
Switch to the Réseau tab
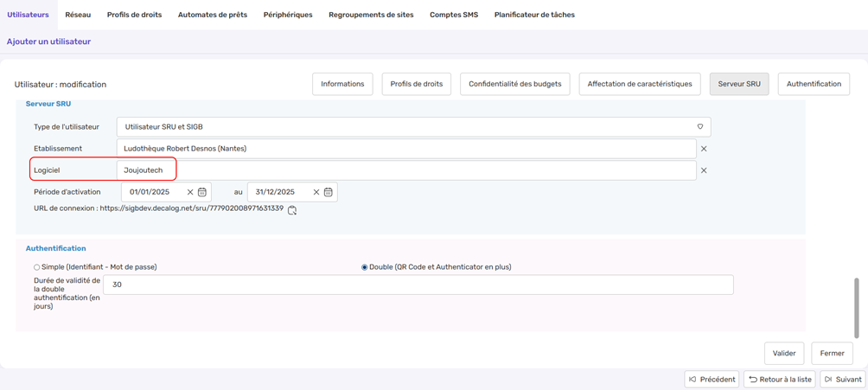(x=78, y=15)
